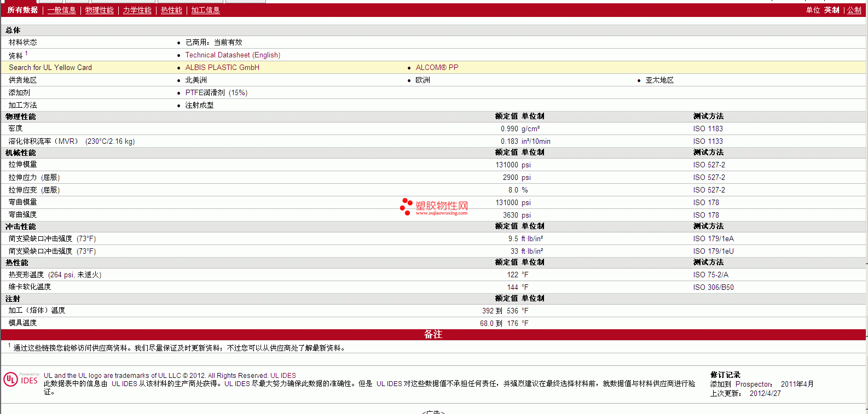Click the 注射成型 processing method entry
The image size is (868, 414).
[x=199, y=106]
